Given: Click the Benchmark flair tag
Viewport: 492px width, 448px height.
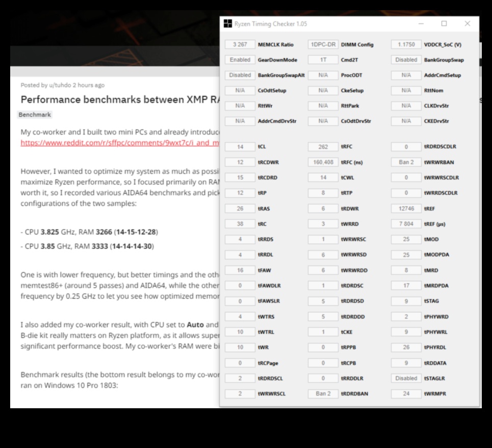Looking at the screenshot, I should (35, 115).
